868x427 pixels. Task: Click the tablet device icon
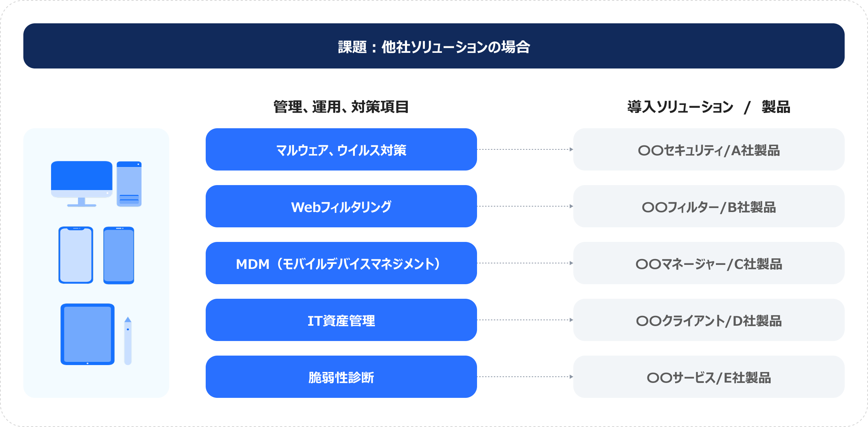pyautogui.click(x=88, y=334)
